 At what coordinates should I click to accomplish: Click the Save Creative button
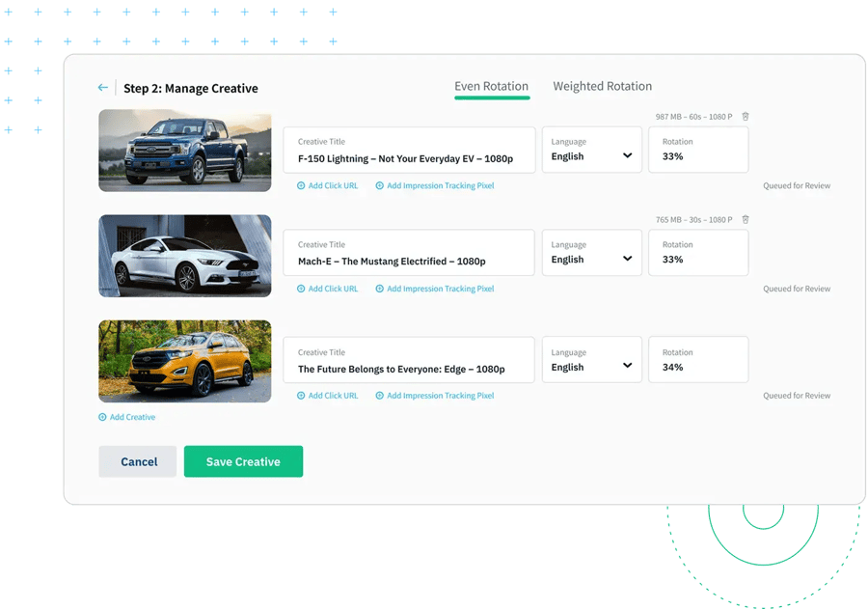[244, 461]
